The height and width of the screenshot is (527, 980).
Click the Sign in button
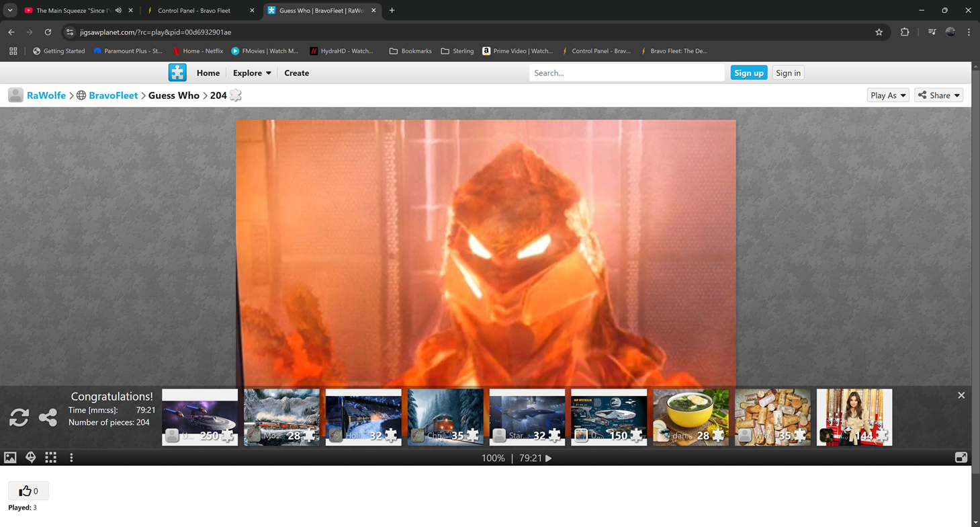(788, 73)
